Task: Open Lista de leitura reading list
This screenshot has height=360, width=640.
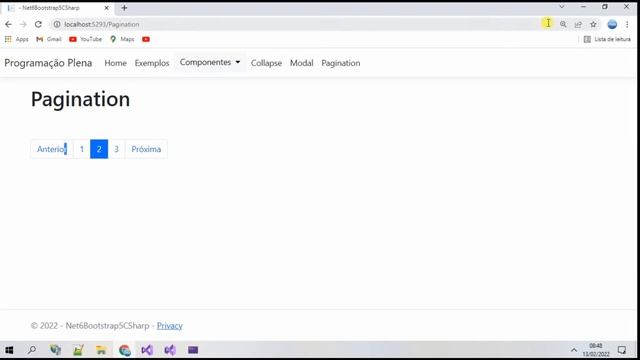Action: click(x=607, y=39)
